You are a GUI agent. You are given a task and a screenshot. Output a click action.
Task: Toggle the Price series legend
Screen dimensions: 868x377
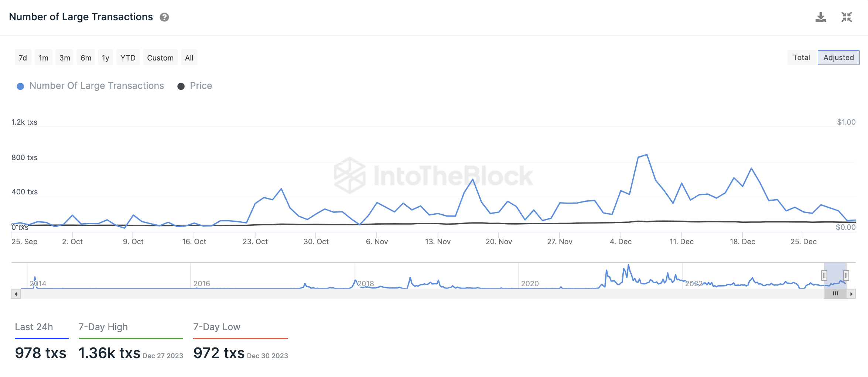(195, 86)
